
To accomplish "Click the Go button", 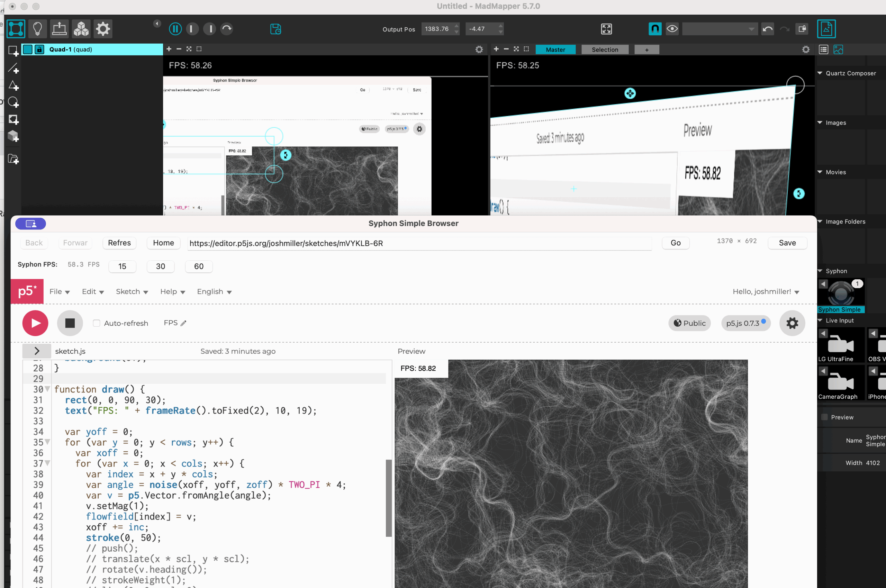I will [x=675, y=243].
